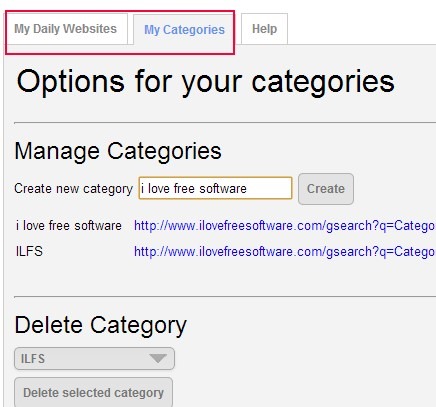This screenshot has height=407, width=436.
Task: Open the link beside i love free software
Action: [285, 226]
